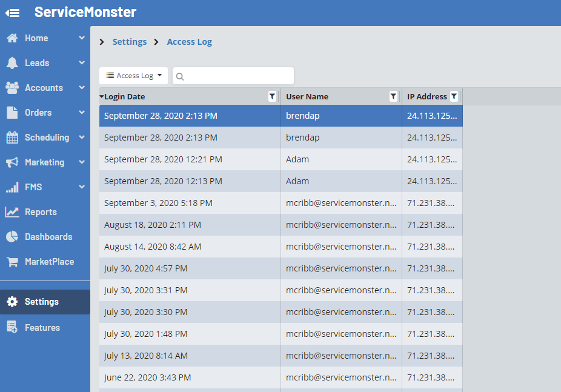Screen dimensions: 561x392
Task: Open the Access Log view dropdown
Action: click(133, 75)
